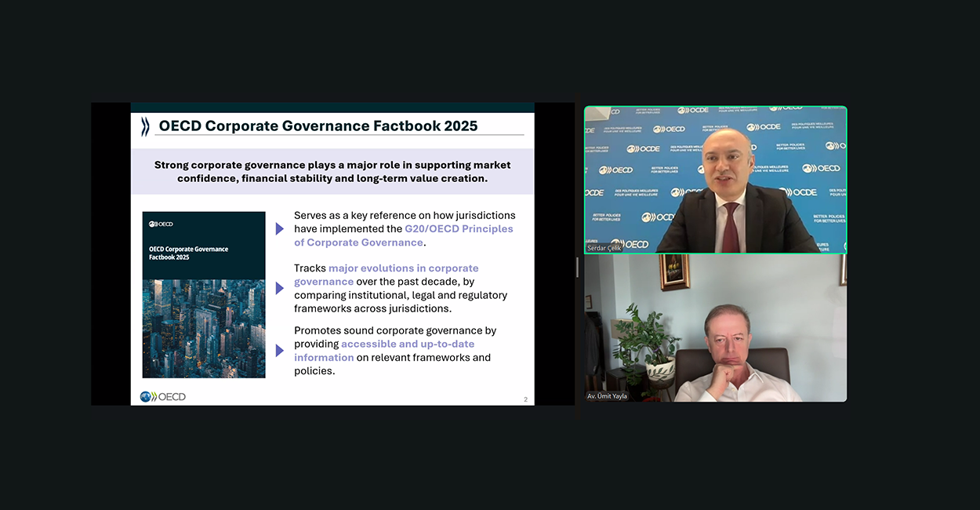Click the purple arrow beside 'Promotes sound corporate governance'
Image resolution: width=980 pixels, height=510 pixels.
(x=279, y=351)
